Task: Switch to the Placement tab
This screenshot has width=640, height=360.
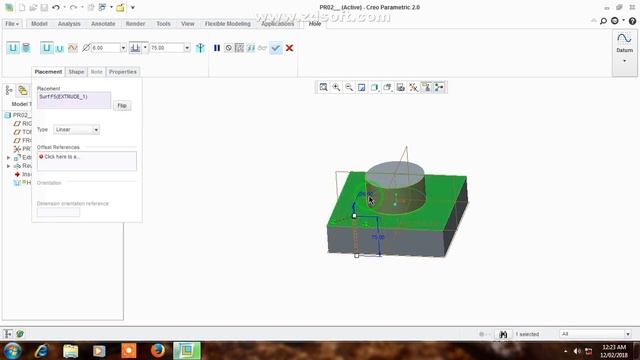Action: click(48, 72)
